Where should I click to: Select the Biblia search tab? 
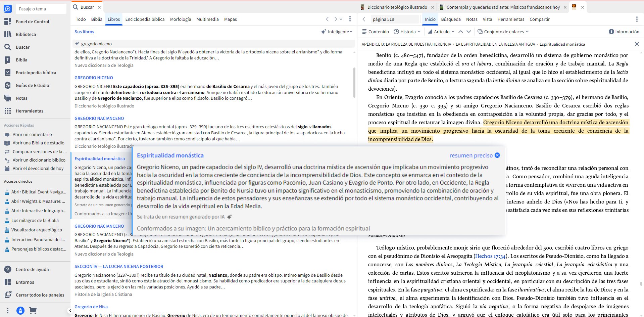(x=97, y=19)
